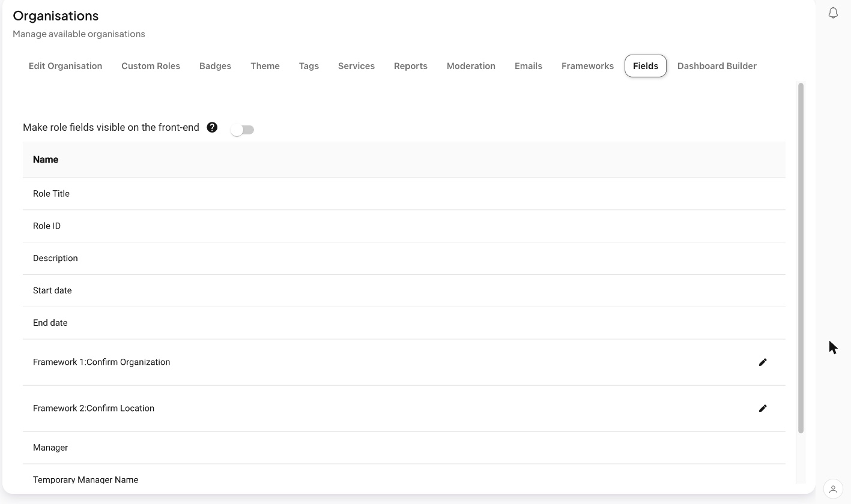Click the Framework 2:Confirm Location text

(94, 408)
